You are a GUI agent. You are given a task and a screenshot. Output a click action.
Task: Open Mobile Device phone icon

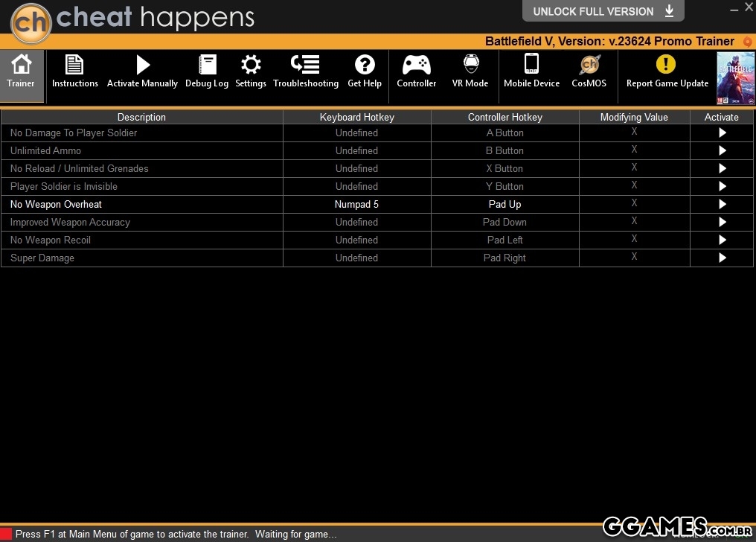point(531,66)
